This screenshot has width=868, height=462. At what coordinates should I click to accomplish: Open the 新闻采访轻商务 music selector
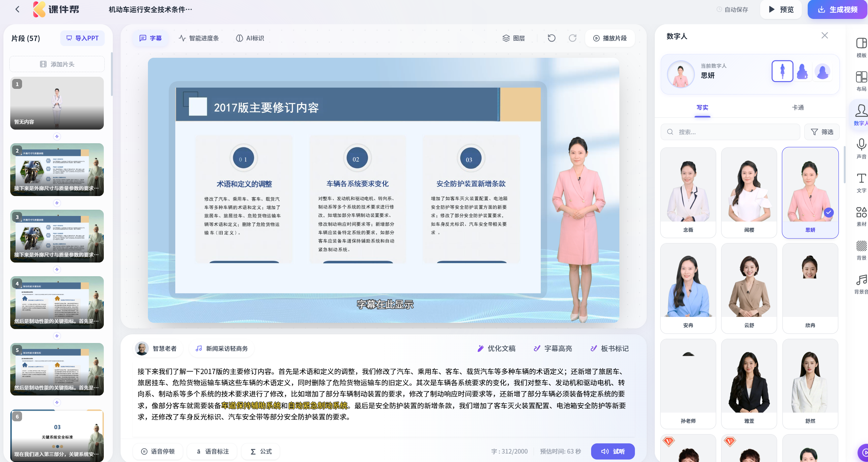(221, 348)
